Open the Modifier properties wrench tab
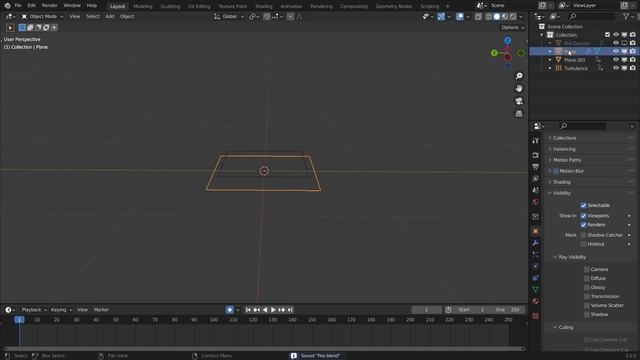 (x=536, y=243)
